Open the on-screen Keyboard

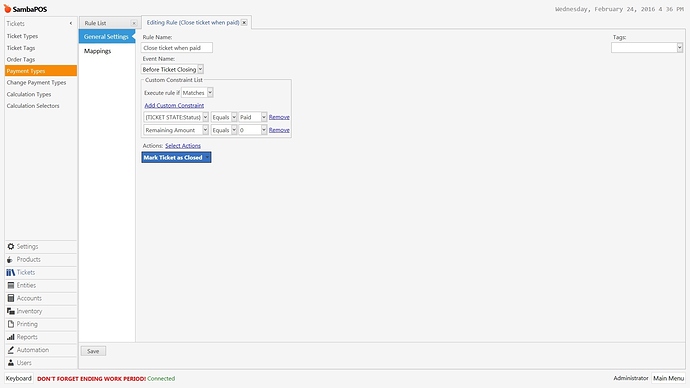(18, 378)
